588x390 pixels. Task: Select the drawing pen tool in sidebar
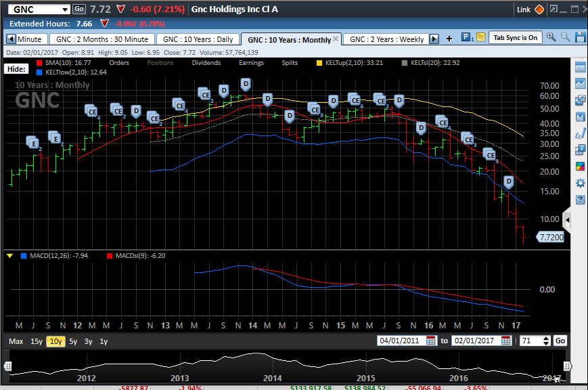coord(580,133)
